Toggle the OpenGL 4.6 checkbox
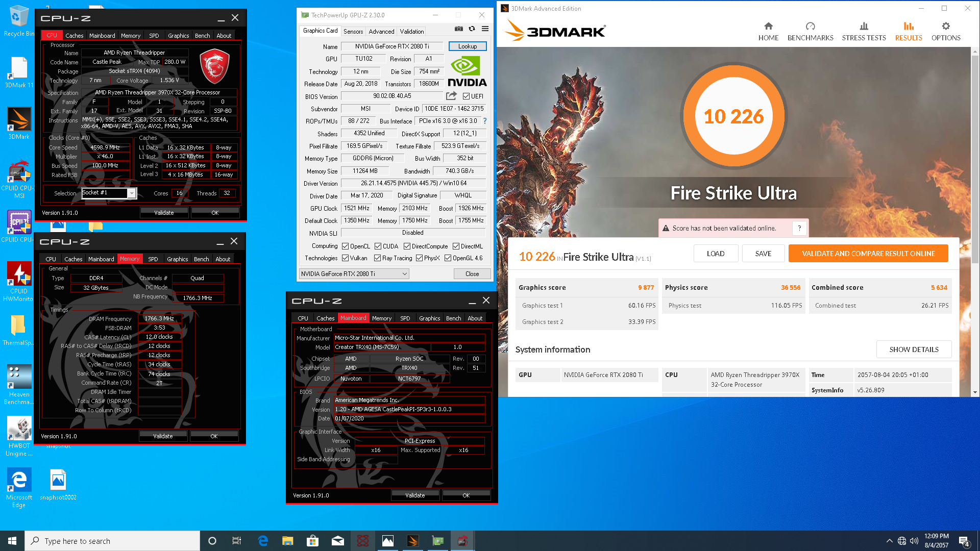Screen dimensions: 980x551 point(448,258)
